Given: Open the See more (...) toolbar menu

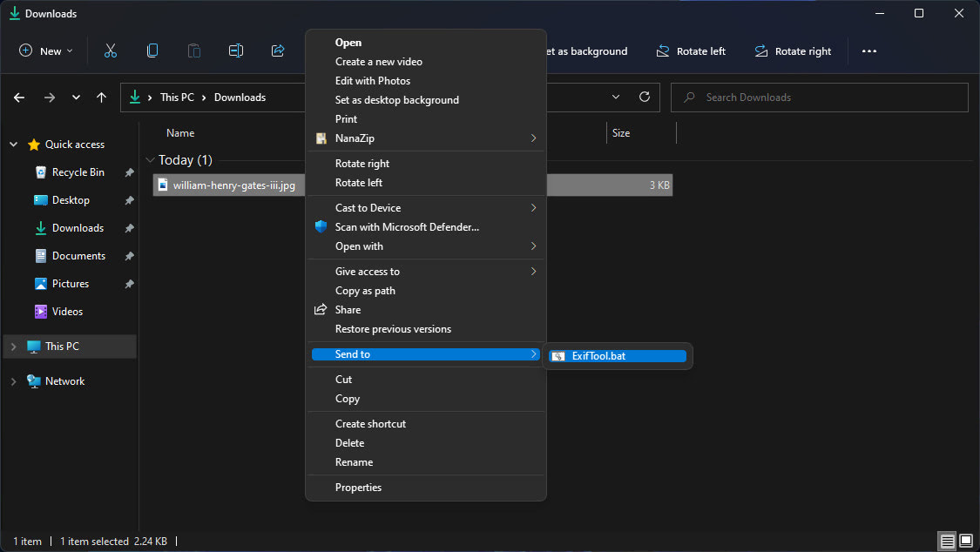Looking at the screenshot, I should pos(868,50).
